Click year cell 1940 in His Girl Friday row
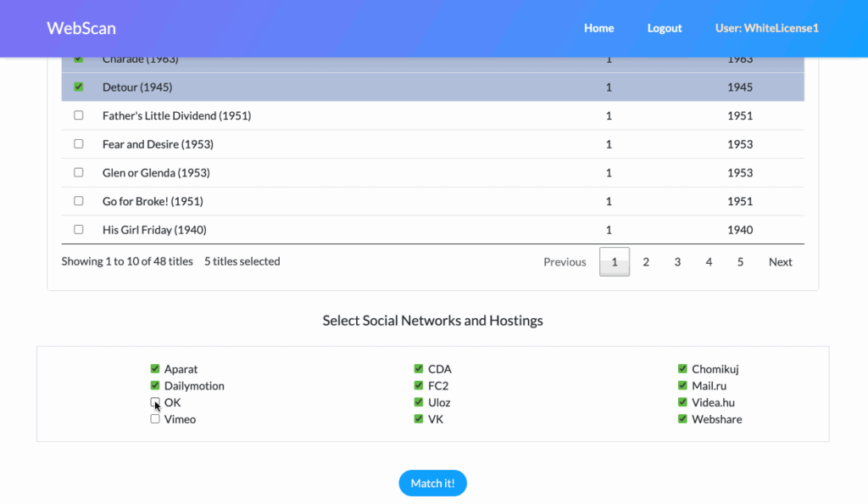Viewport: 868px width, 504px height. 740,230
